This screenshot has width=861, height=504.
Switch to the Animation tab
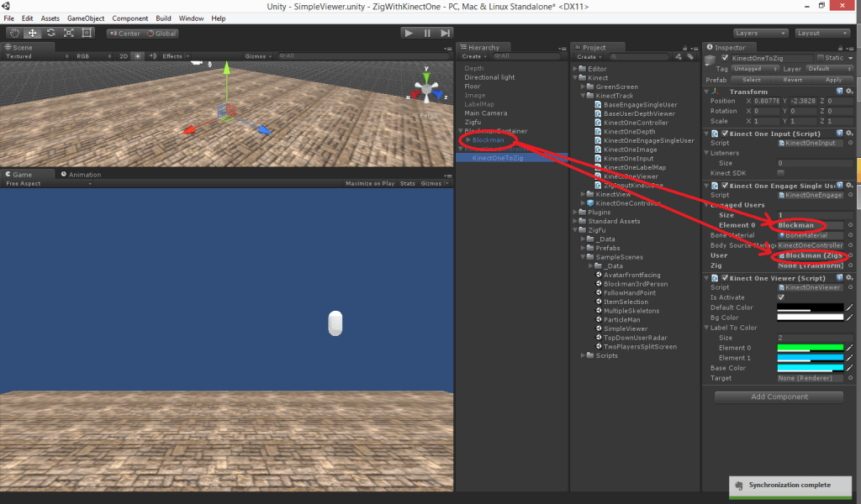[84, 175]
